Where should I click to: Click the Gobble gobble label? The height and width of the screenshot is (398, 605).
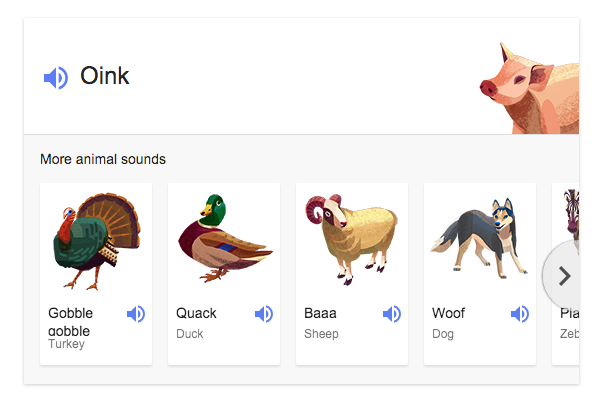(x=71, y=322)
